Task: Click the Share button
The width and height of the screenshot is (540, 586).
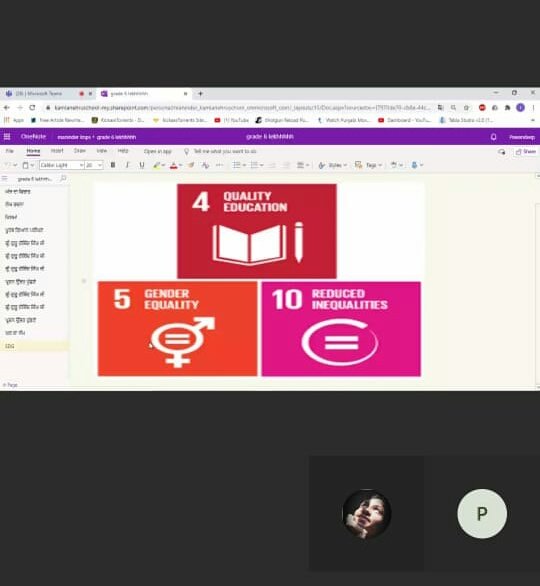Action: 526,151
